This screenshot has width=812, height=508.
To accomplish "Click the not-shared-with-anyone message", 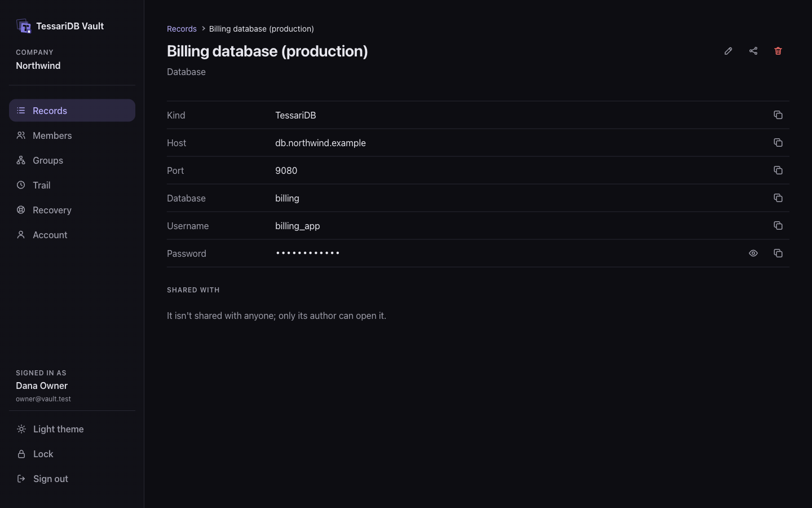I will [276, 316].
